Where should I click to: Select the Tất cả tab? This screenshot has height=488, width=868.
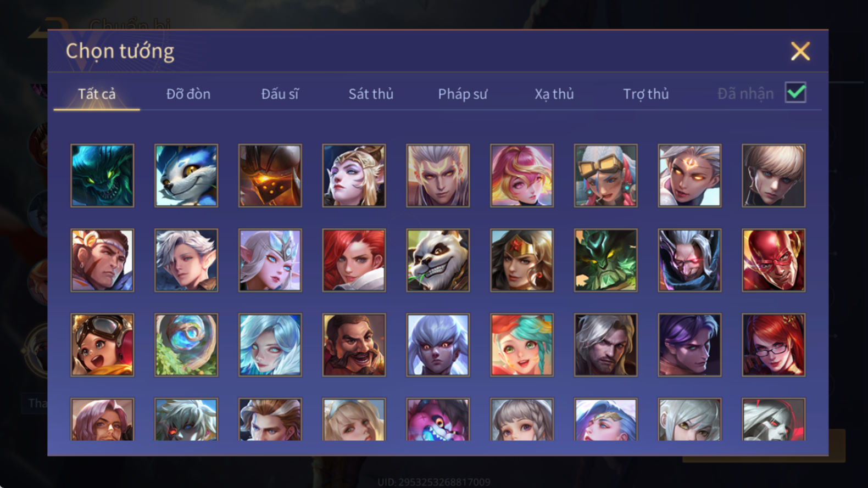click(97, 94)
